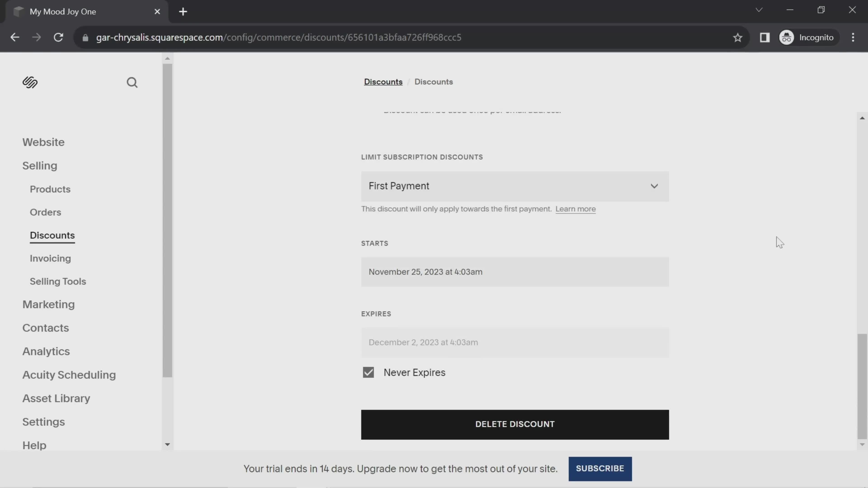Viewport: 868px width, 488px height.
Task: Open a new browser tab
Action: (x=183, y=12)
